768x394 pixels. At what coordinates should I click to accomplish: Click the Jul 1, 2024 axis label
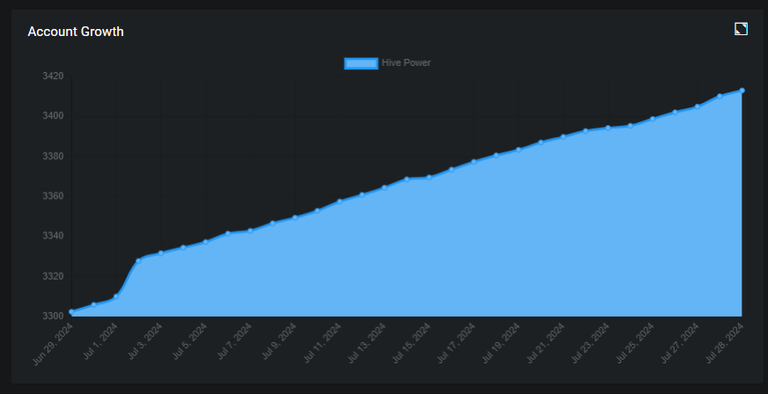tap(100, 342)
